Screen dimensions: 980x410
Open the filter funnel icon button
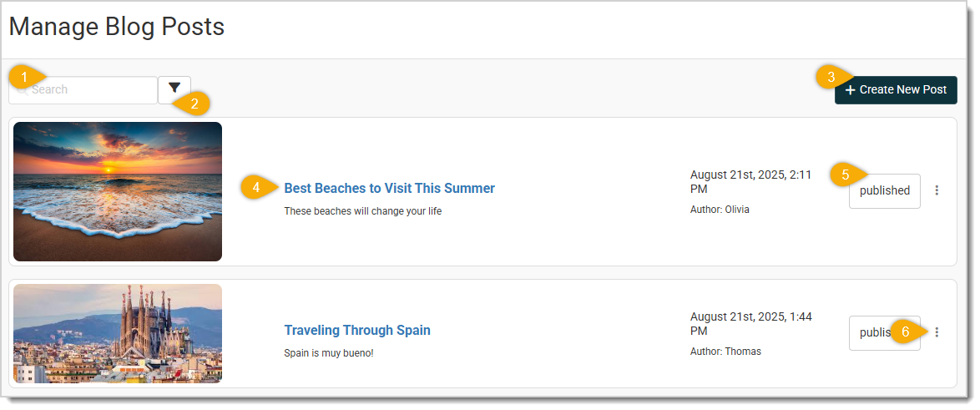click(174, 88)
